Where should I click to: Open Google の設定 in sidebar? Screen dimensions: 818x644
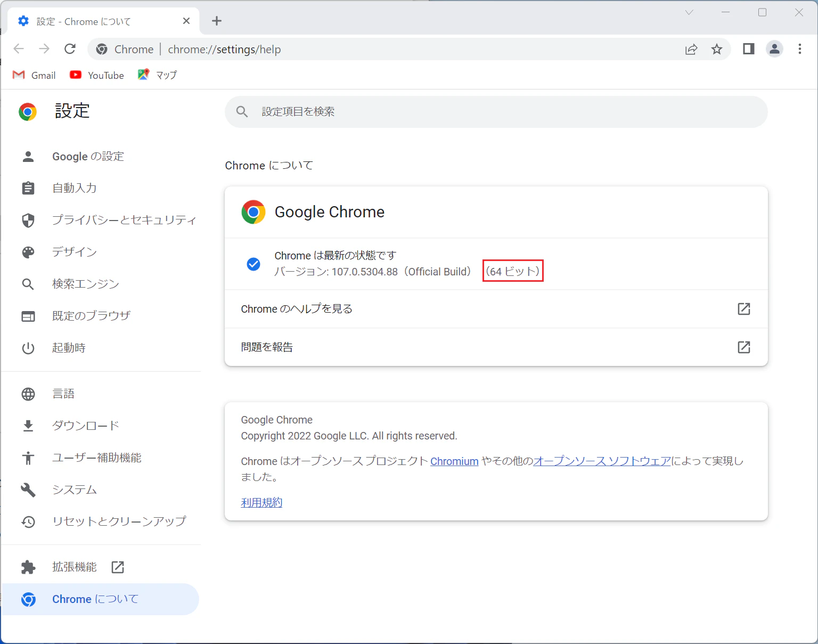pyautogui.click(x=101, y=156)
